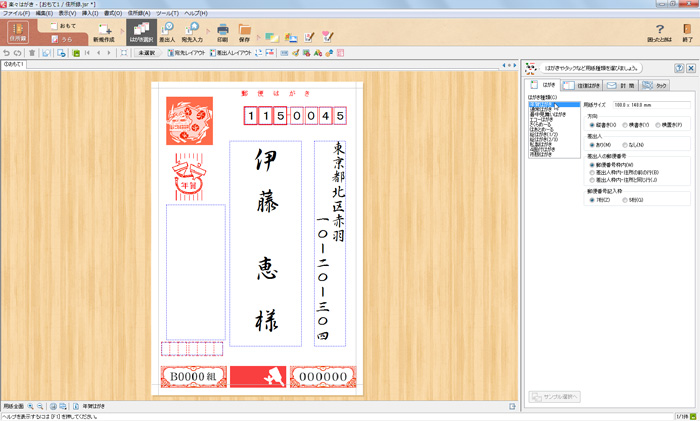Screen dimensions: 700x421
Task: Open the 未選択 dropdown in toolbar
Action: coord(146,53)
